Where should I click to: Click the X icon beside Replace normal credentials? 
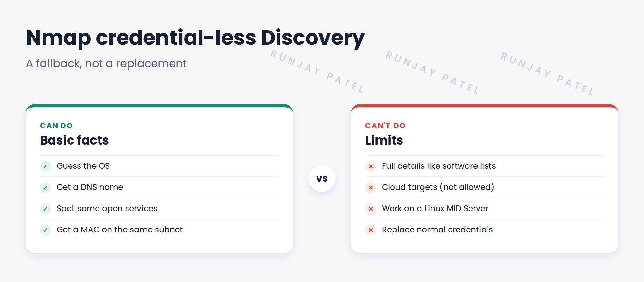(371, 230)
